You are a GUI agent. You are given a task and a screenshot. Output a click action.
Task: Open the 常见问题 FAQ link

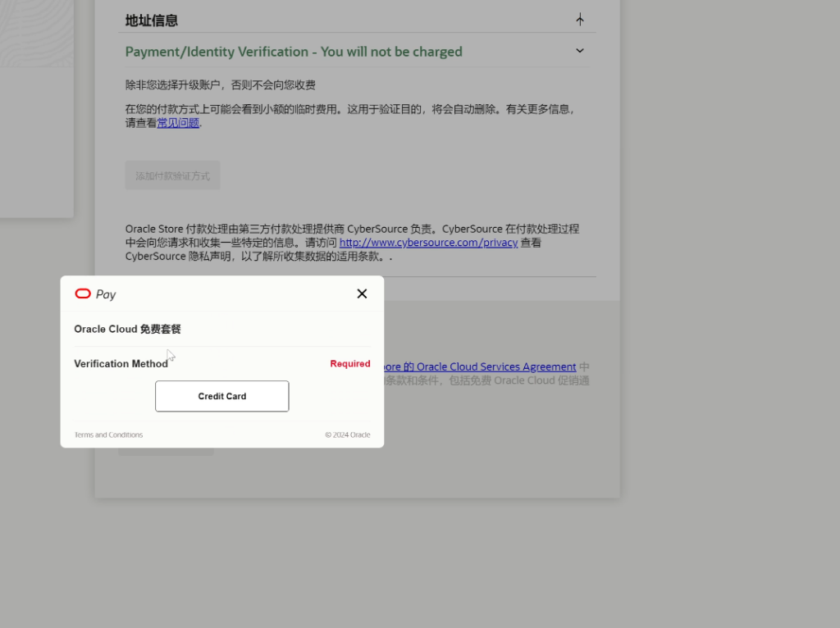pos(178,123)
